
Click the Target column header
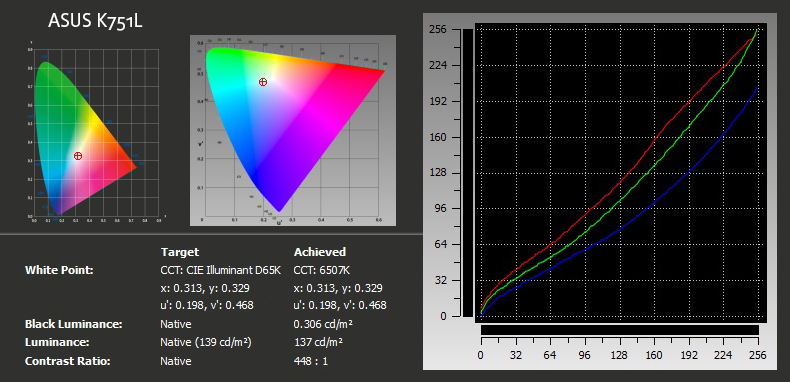[180, 252]
